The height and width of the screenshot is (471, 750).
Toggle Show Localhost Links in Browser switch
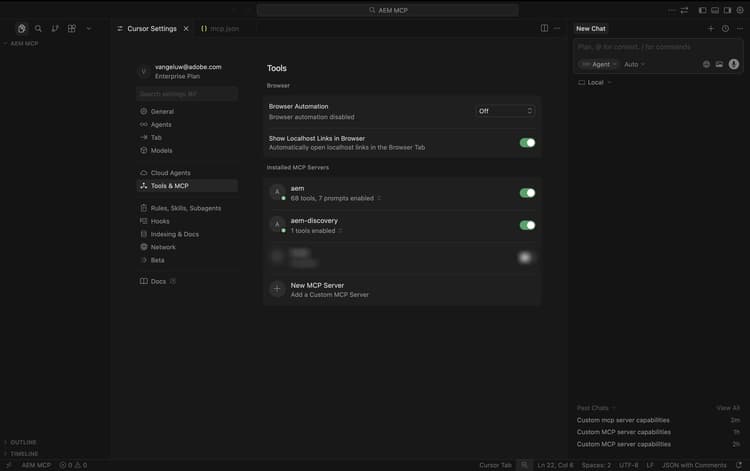point(527,142)
